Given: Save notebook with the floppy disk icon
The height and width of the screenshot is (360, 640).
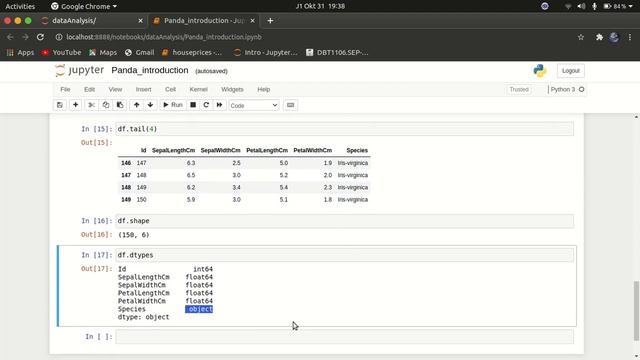Looking at the screenshot, I should pyautogui.click(x=60, y=105).
